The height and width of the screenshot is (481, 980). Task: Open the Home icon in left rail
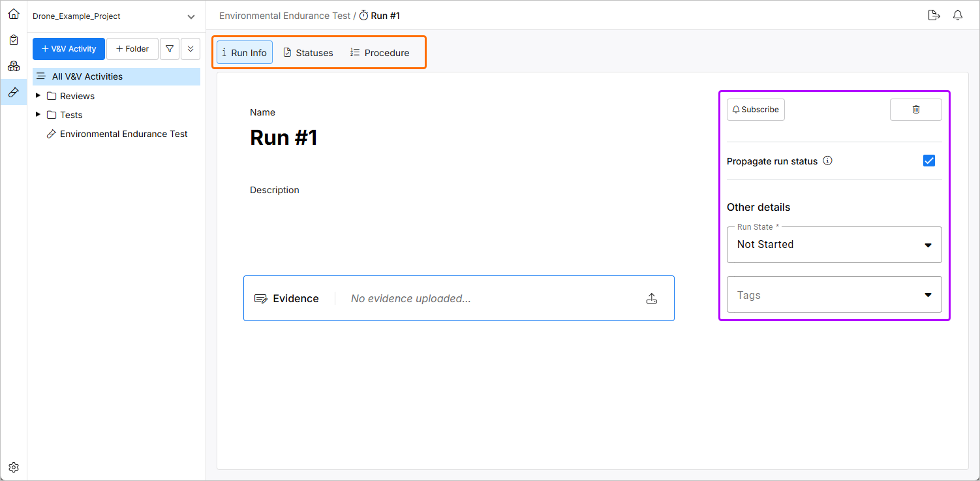14,14
